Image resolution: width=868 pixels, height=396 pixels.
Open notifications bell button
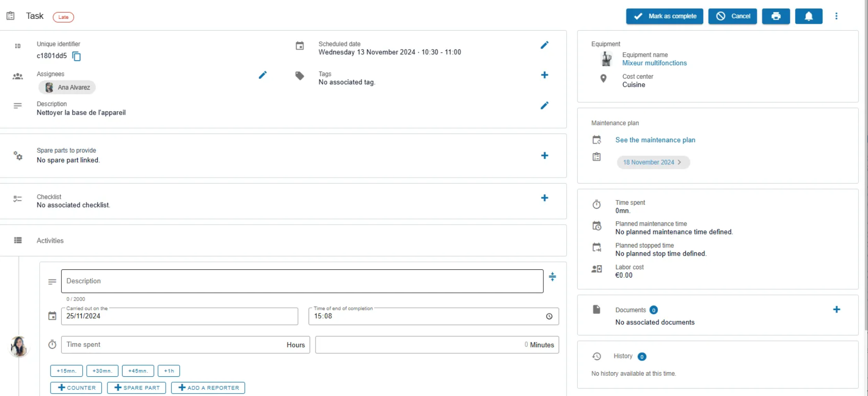809,16
